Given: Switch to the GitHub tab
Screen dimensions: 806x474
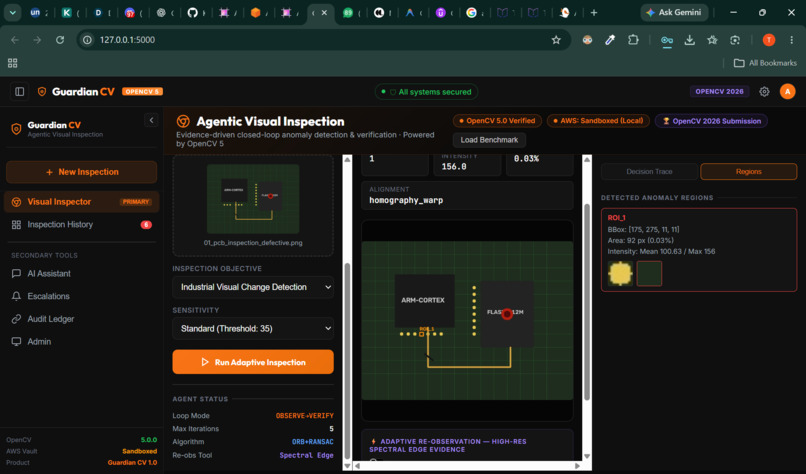Looking at the screenshot, I should point(193,13).
